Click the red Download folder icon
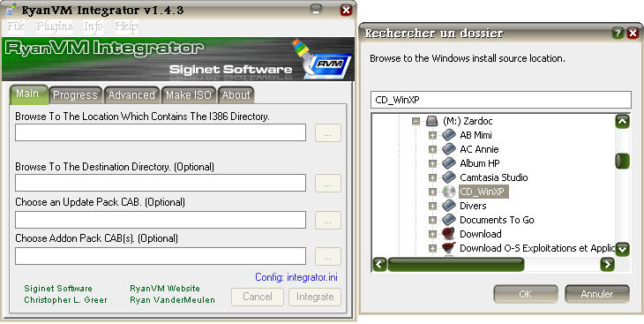The height and width of the screenshot is (324, 644). (x=449, y=234)
